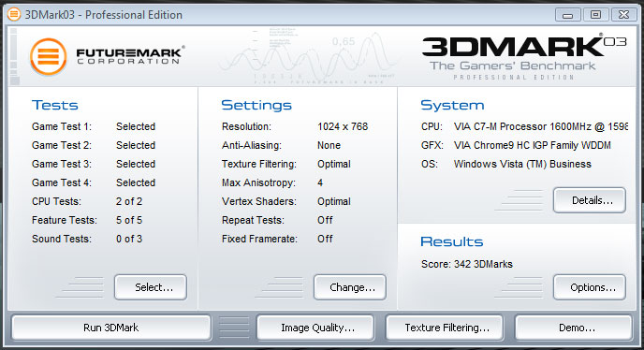Close the 3DMark03 window

[x=623, y=15]
